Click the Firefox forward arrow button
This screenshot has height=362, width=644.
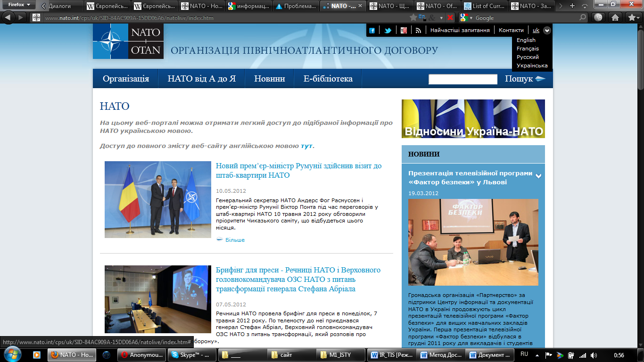click(21, 17)
